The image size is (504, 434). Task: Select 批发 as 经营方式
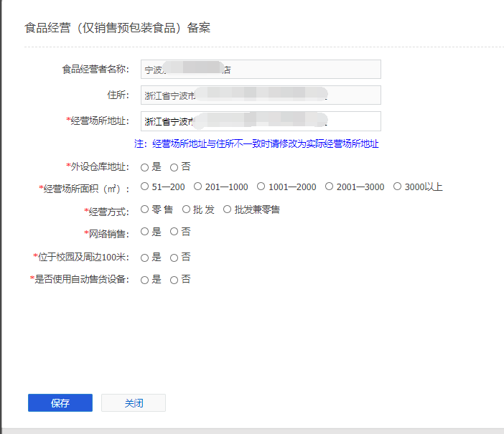(187, 209)
